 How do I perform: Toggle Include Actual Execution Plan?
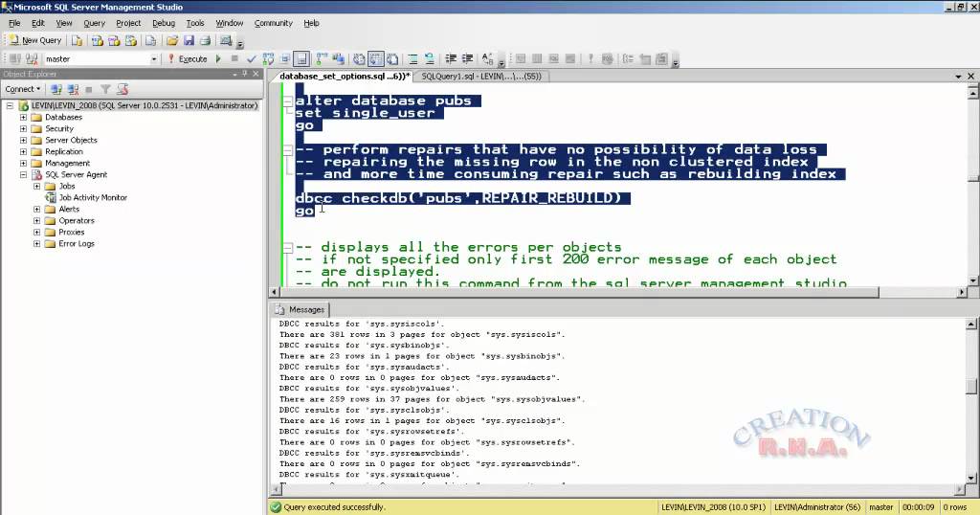coord(322,58)
